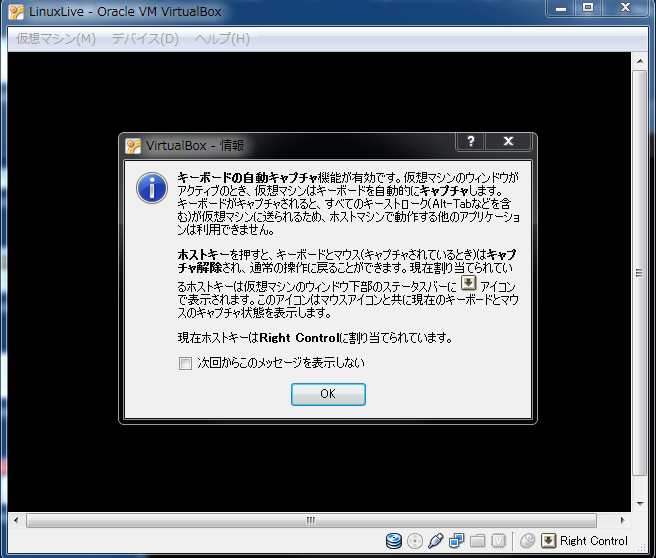
Task: Click the vertical scrollbar down arrow
Action: [x=640, y=503]
